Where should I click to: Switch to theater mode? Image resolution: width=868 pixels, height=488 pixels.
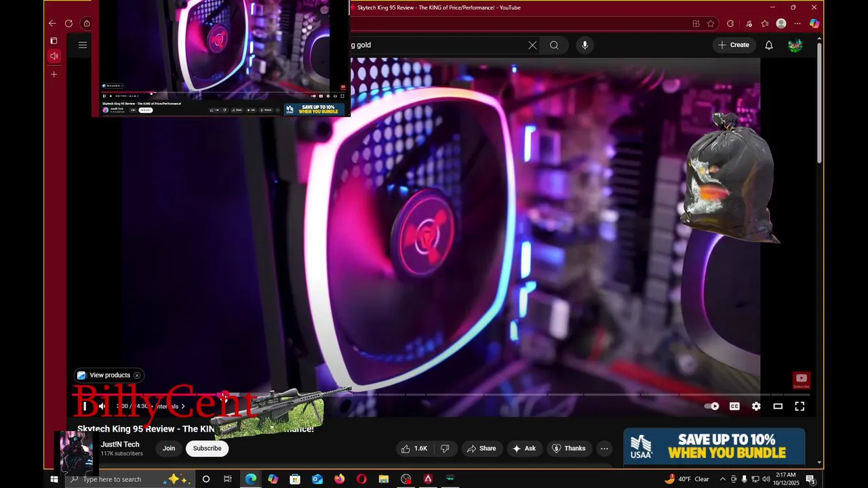coord(778,407)
